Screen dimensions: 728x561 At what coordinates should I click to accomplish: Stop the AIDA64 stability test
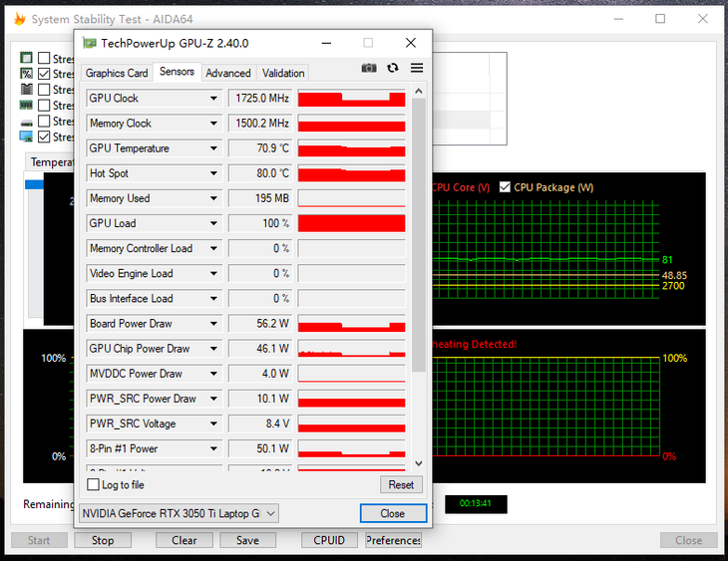103,540
